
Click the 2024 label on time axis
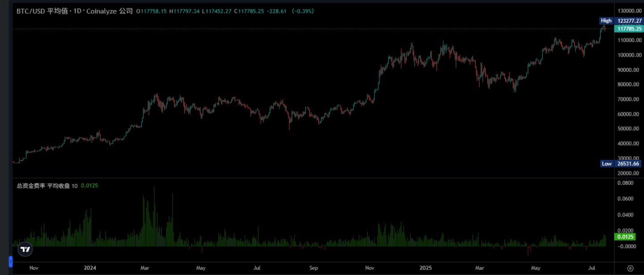click(x=90, y=268)
